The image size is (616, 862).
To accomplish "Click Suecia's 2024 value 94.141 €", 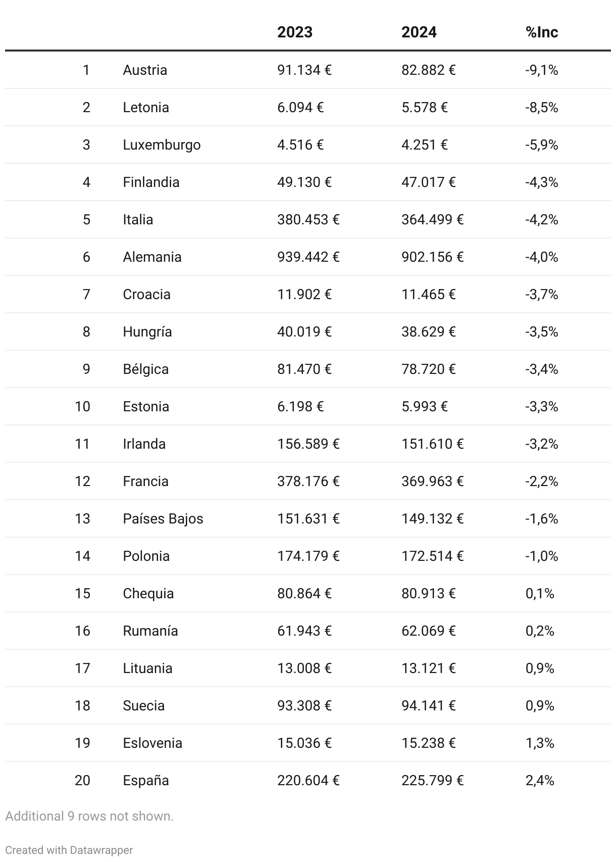I will pyautogui.click(x=428, y=705).
